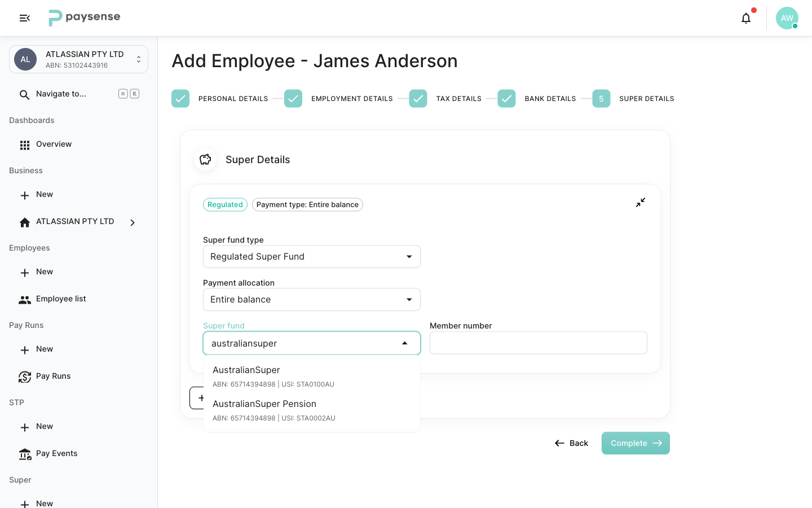Click the Employment Details step checkmark
Viewport: 812px width, 508px height.
click(293, 99)
